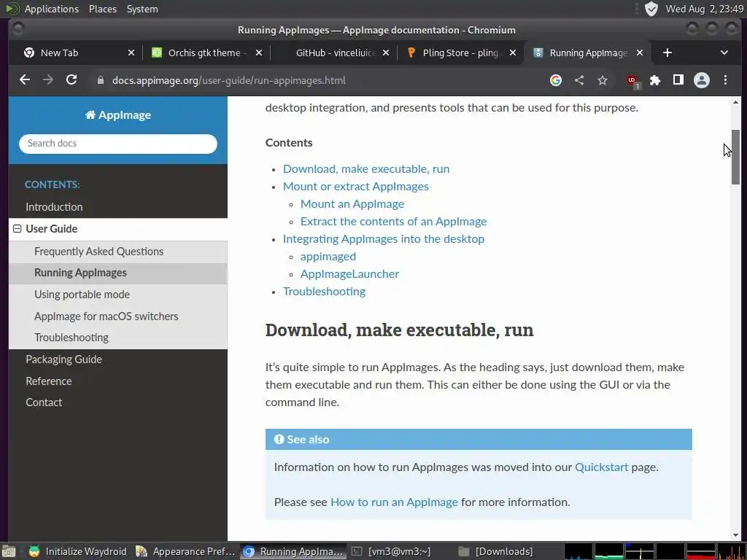Close the Running AppImages tab

click(x=640, y=52)
